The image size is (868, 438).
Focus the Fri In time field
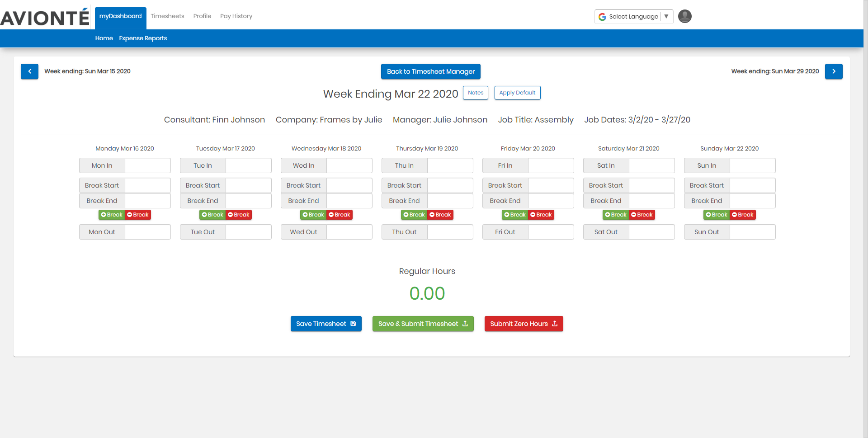(551, 165)
